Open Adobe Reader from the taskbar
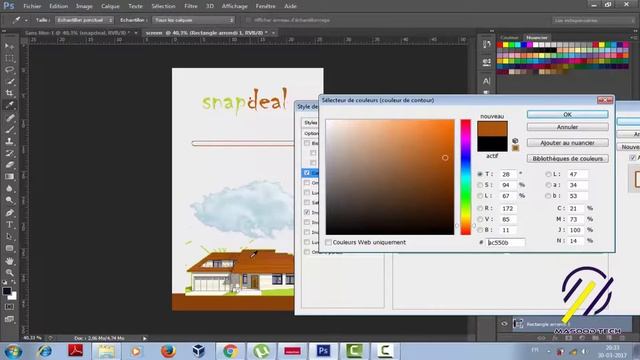 [76, 351]
